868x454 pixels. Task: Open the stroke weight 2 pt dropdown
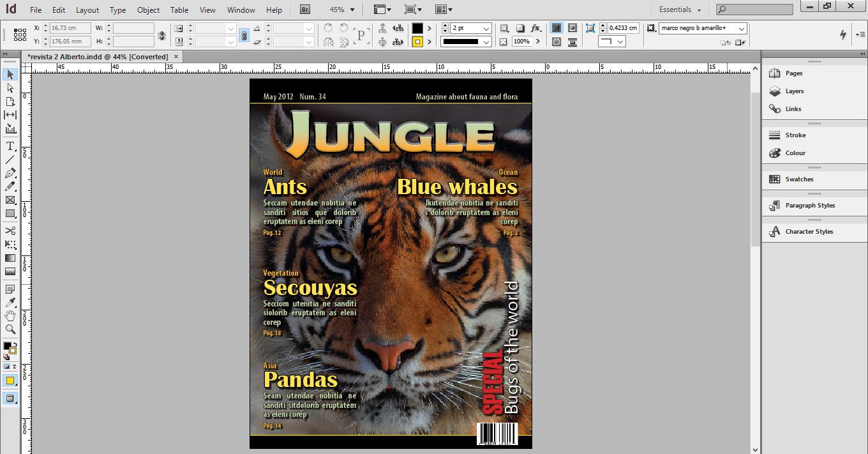point(486,29)
